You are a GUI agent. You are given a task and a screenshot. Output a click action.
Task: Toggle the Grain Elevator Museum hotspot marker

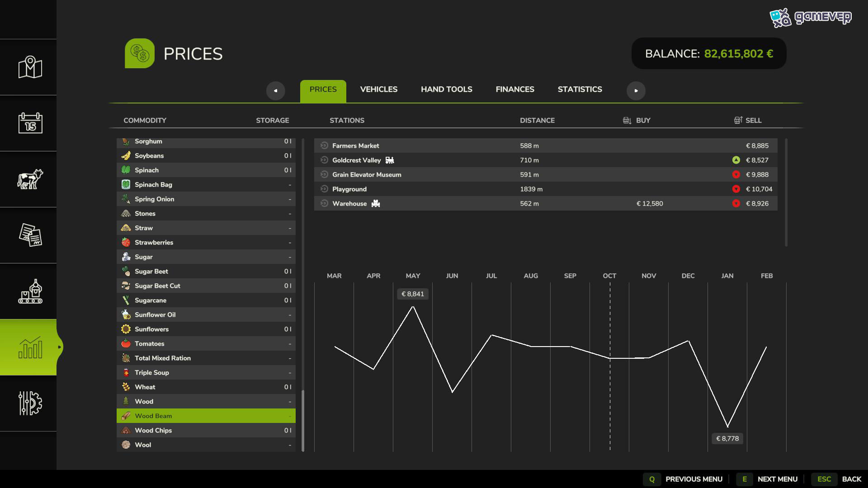coord(324,174)
